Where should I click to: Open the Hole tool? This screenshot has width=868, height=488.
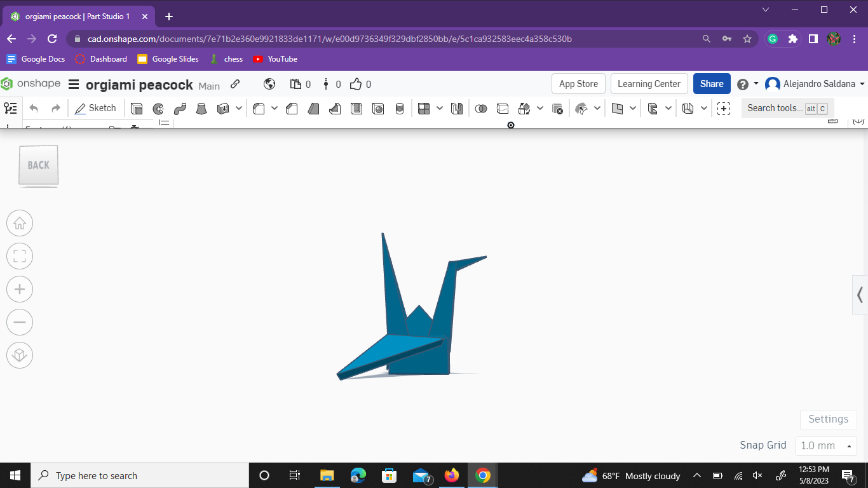coord(378,108)
